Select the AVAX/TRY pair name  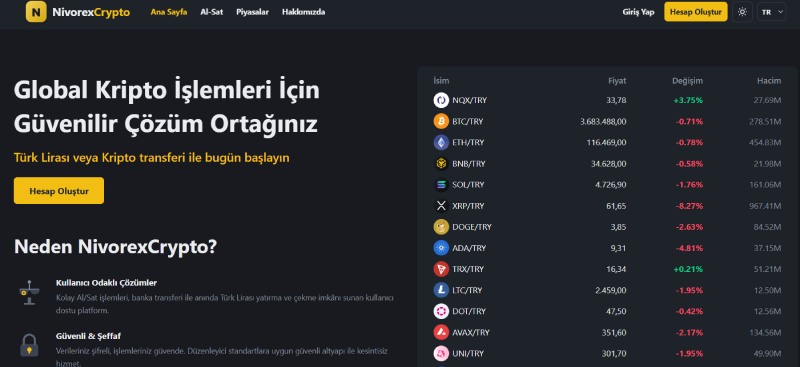coord(471,332)
